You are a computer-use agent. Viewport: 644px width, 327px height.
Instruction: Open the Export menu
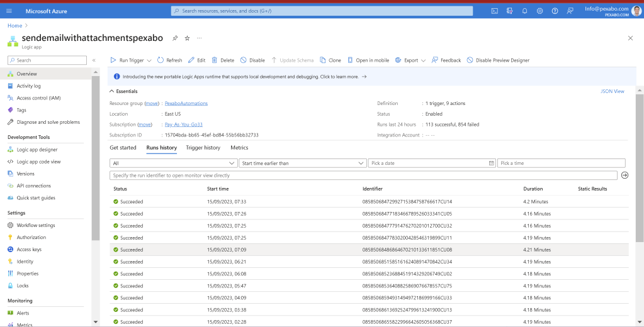(x=410, y=60)
